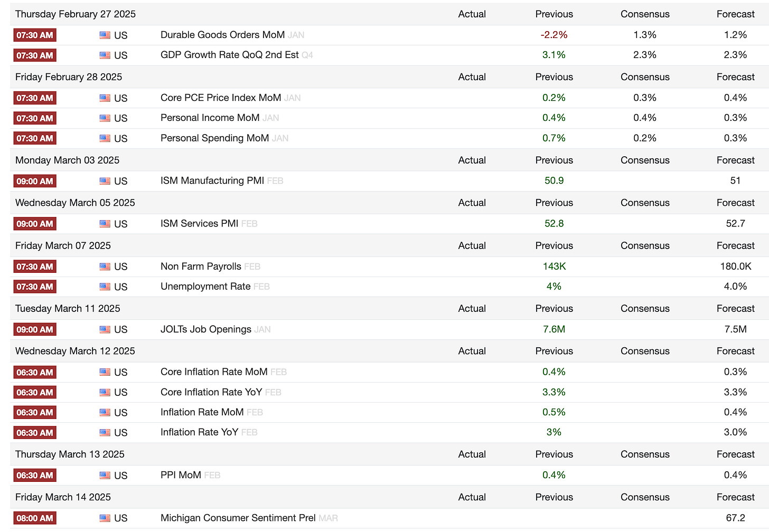Click the US flag beside Inflation Rate YoY
This screenshot has height=532, width=769.
[x=105, y=432]
